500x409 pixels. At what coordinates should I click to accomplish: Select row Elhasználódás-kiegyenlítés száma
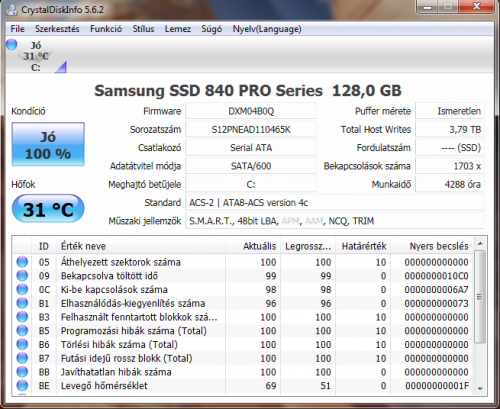tap(243, 303)
